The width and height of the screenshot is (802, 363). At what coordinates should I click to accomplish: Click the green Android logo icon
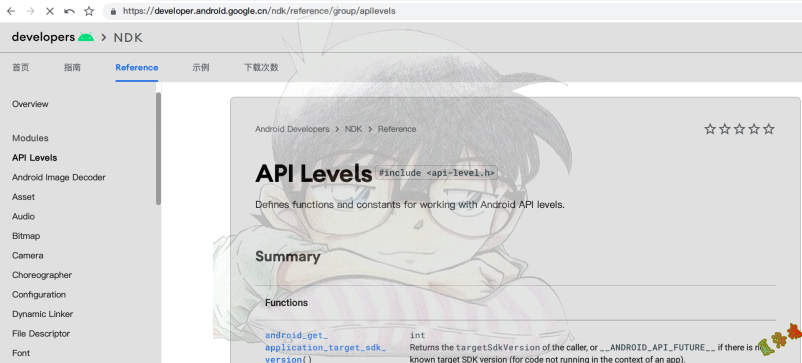pos(86,37)
